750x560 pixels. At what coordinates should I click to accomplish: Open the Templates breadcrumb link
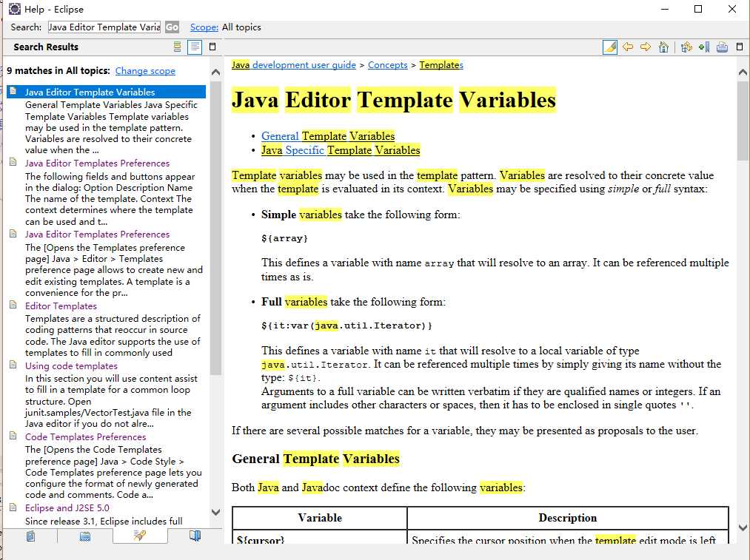441,65
